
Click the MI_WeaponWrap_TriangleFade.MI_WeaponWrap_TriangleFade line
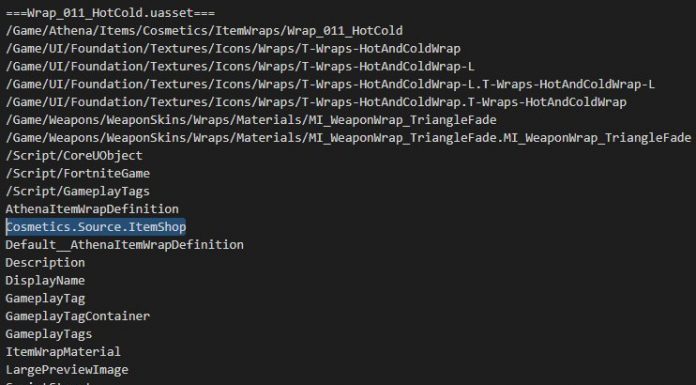coord(348,138)
